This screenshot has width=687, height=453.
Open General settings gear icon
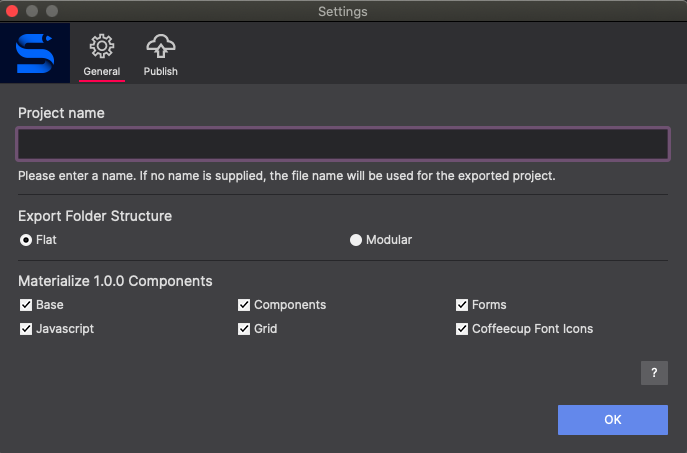point(102,46)
